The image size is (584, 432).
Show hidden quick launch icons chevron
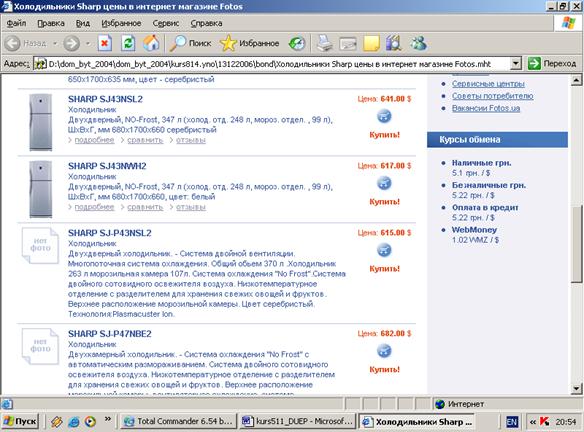(108, 419)
